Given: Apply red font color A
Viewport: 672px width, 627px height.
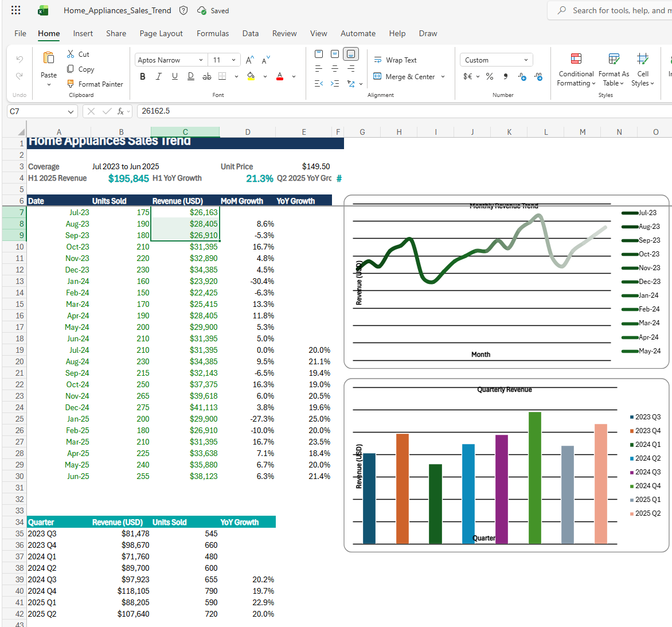Looking at the screenshot, I should click(x=280, y=76).
